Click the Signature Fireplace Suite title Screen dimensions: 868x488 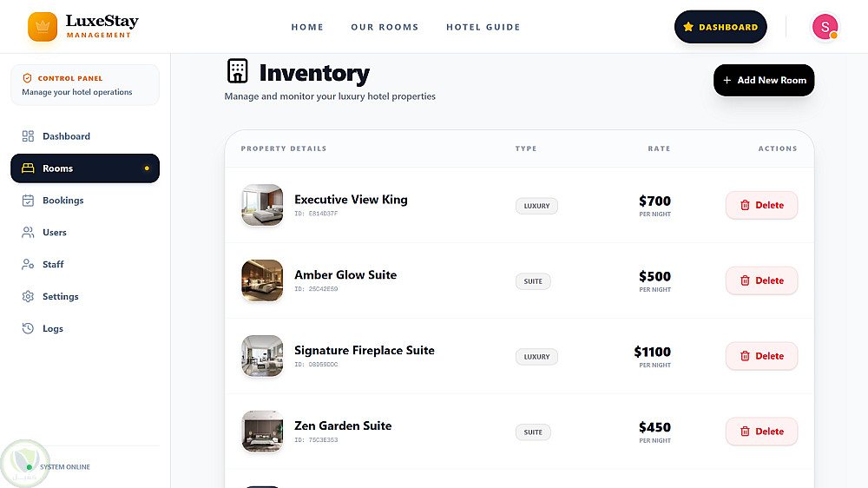point(365,351)
